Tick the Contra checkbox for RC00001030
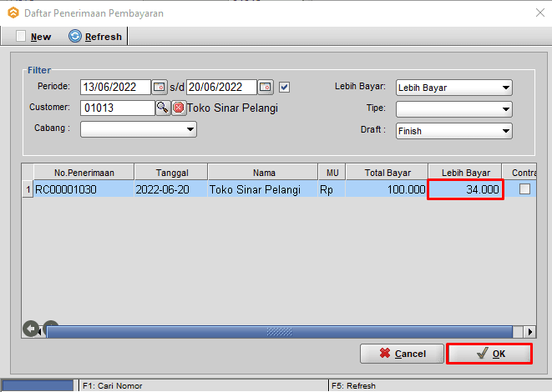 [524, 189]
